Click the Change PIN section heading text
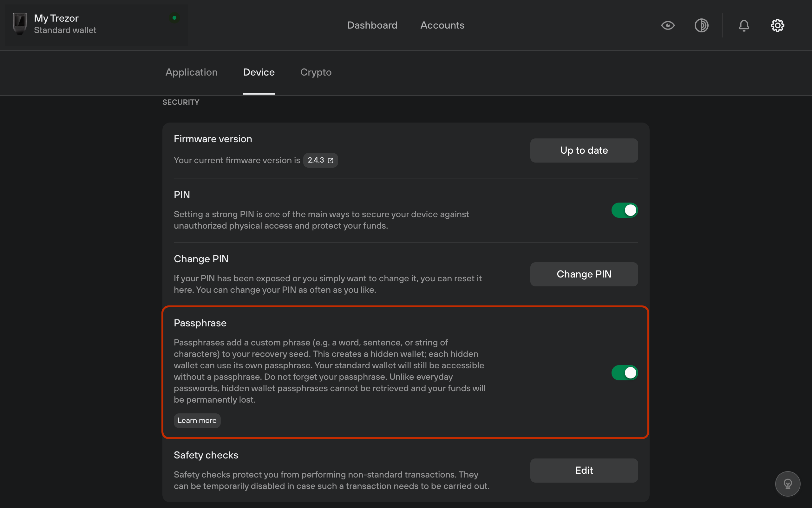Viewport: 812px width, 508px height. click(201, 259)
